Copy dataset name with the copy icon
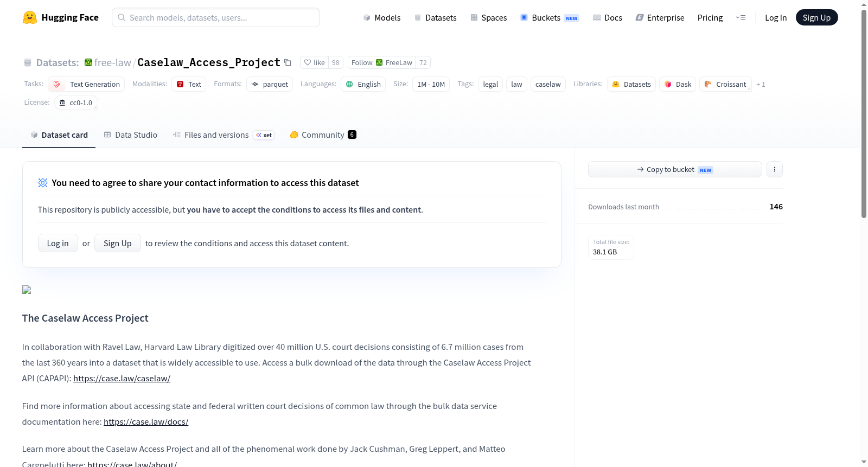The image size is (868, 467). (x=288, y=63)
